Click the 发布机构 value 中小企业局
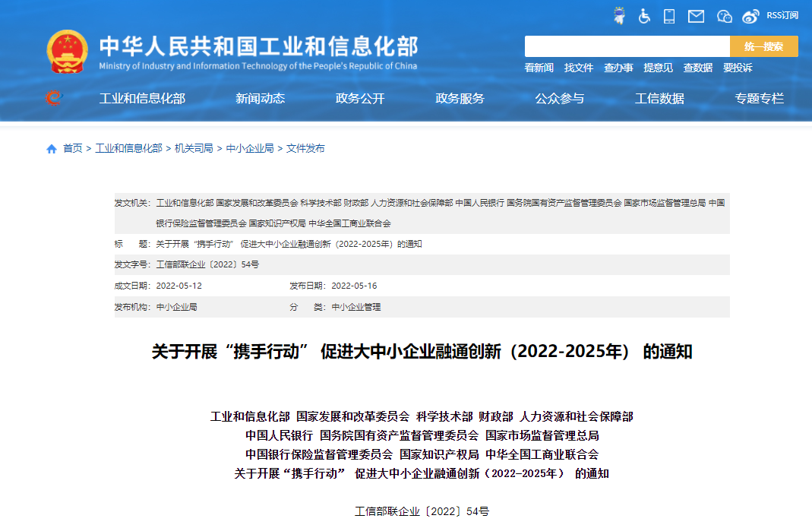Image resolution: width=812 pixels, height=528 pixels. [x=176, y=307]
